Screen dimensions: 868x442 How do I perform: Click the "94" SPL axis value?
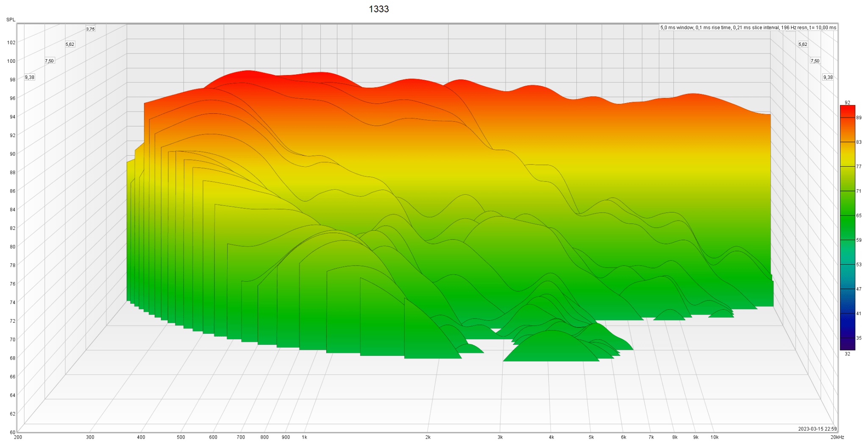point(12,117)
